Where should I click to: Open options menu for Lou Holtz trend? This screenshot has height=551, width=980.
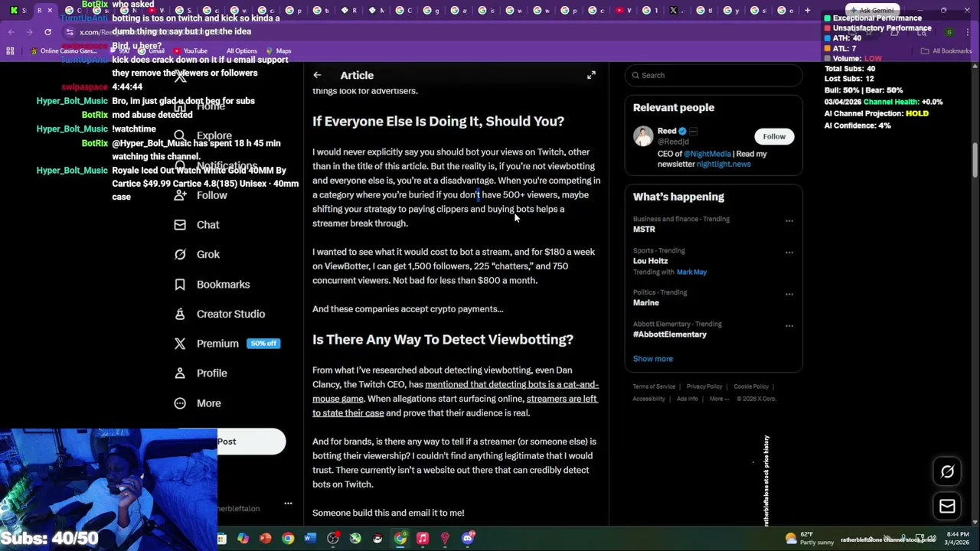789,253
